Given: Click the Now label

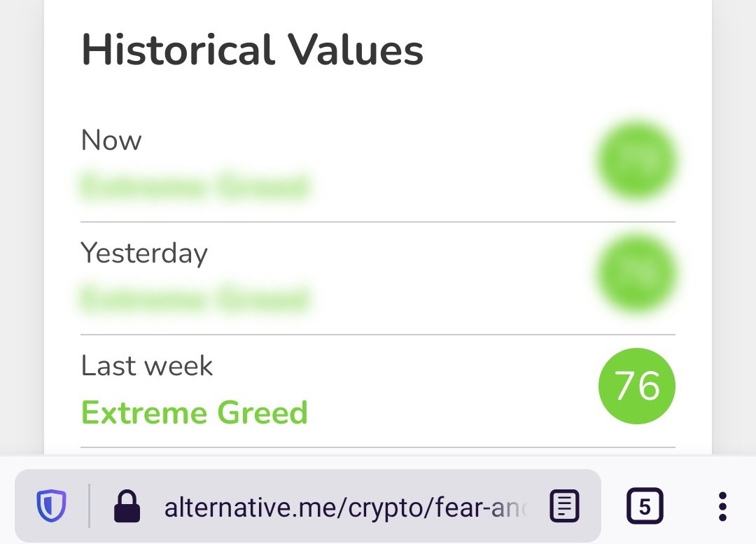Looking at the screenshot, I should tap(111, 140).
